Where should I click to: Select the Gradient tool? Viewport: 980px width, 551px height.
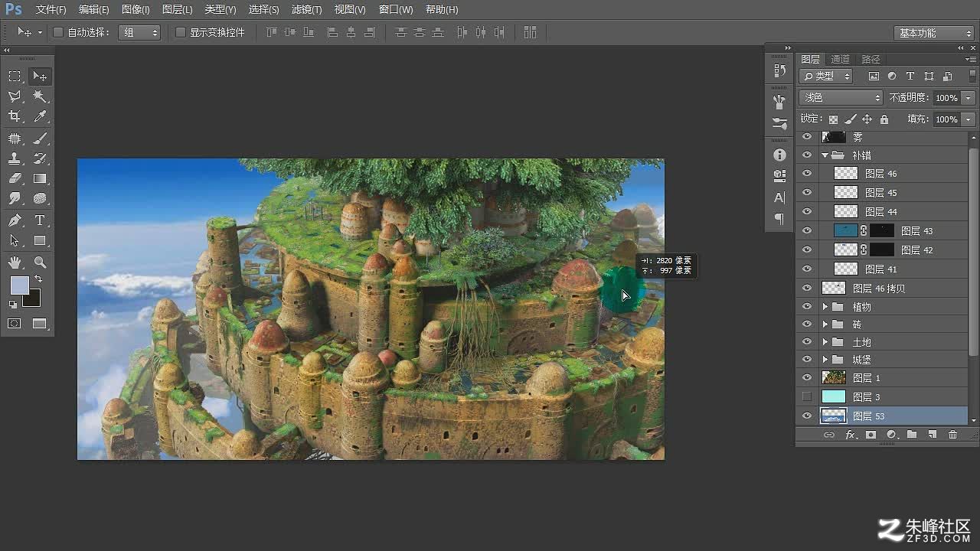40,178
